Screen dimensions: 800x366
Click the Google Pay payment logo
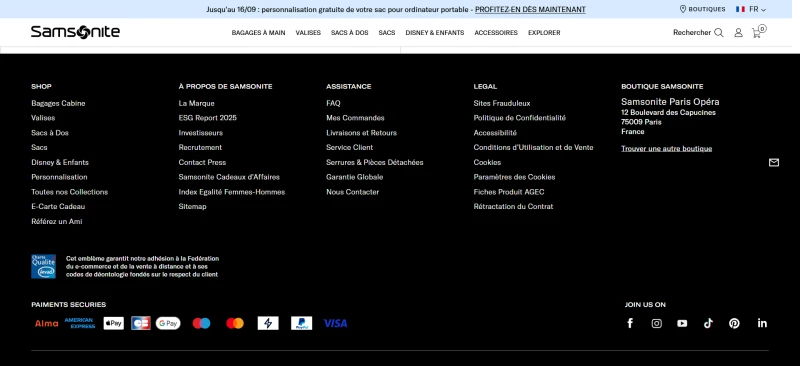coord(168,323)
